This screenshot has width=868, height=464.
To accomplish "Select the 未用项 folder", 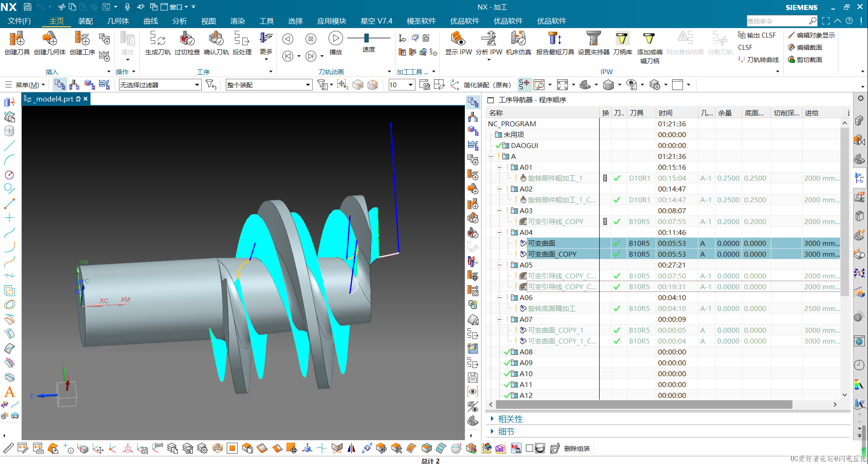I will tap(514, 134).
